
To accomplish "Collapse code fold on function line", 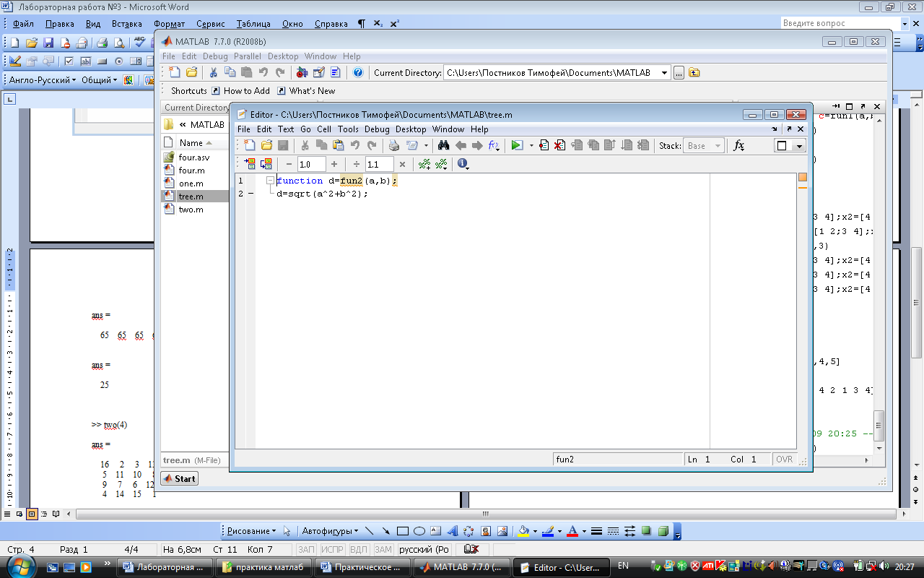I will click(x=270, y=181).
